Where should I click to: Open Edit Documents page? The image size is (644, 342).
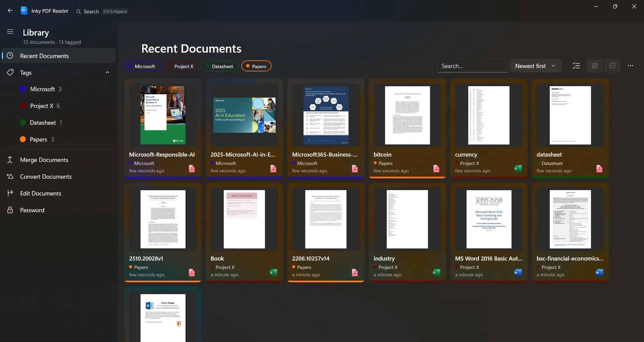pyautogui.click(x=59, y=193)
